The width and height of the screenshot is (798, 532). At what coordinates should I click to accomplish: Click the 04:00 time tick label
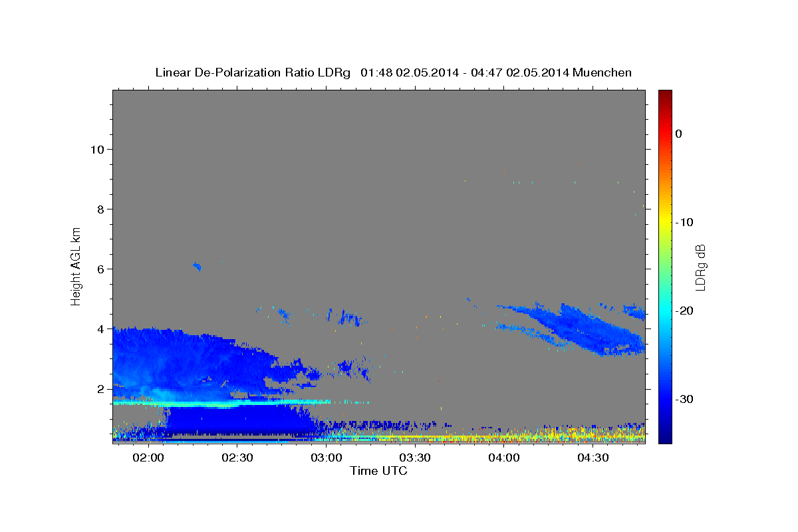click(x=504, y=458)
